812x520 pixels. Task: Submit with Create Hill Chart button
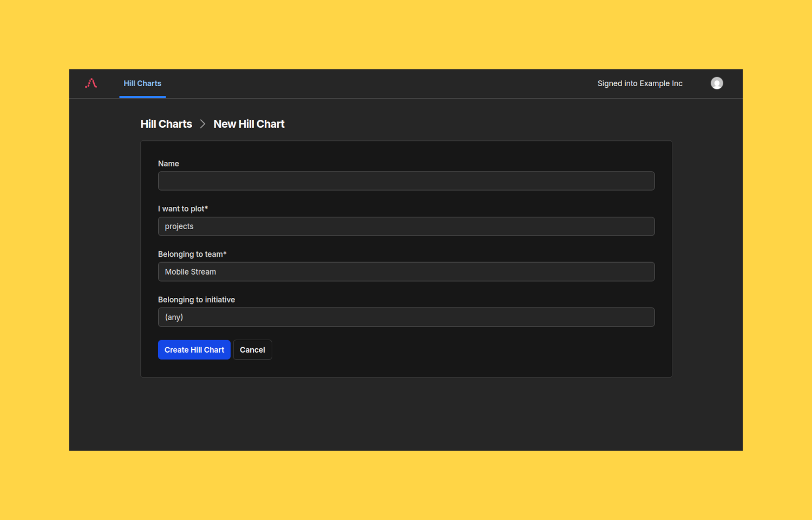pyautogui.click(x=194, y=350)
